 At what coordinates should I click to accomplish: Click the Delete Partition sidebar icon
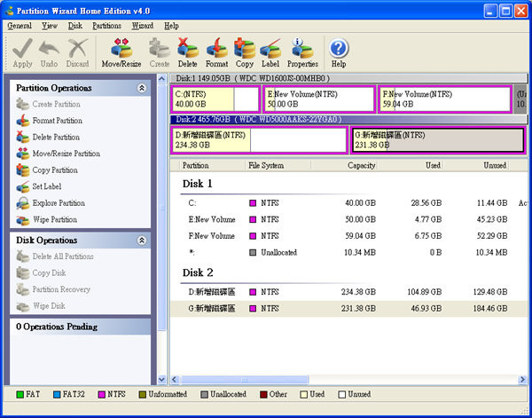[x=23, y=138]
